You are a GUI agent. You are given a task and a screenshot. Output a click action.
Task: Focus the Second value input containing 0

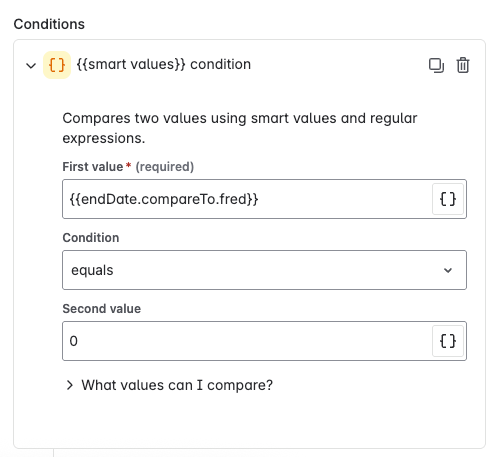pos(247,341)
